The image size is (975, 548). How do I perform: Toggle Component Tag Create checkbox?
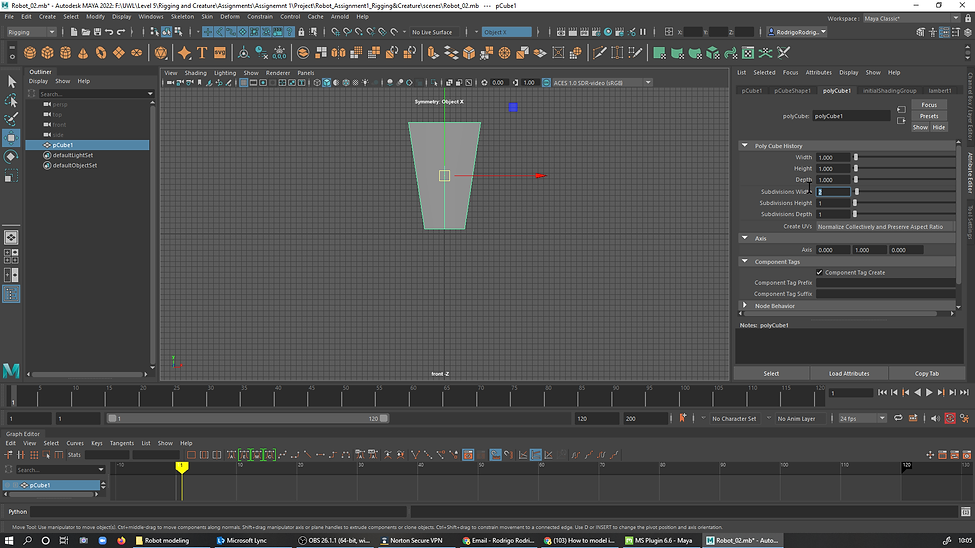[819, 272]
